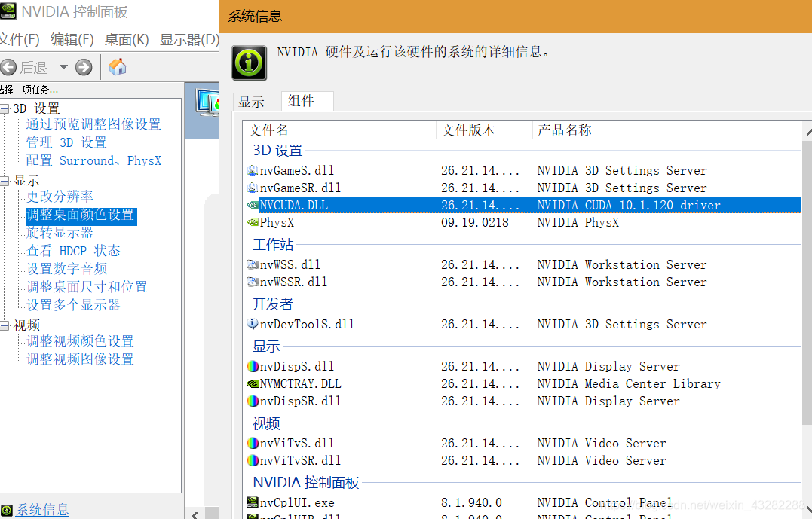Click the nvViTvS.dll color circle icon
Image resolution: width=812 pixels, height=519 pixels.
tap(253, 443)
